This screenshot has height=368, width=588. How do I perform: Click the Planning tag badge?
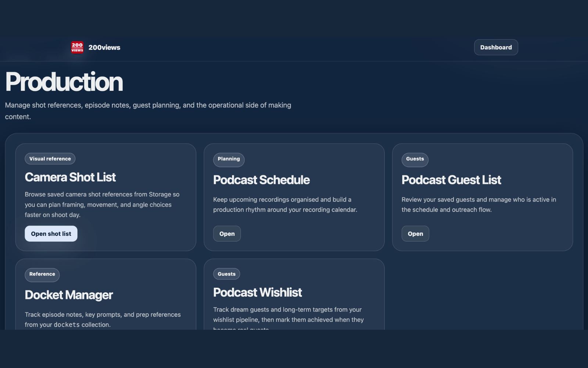point(229,159)
